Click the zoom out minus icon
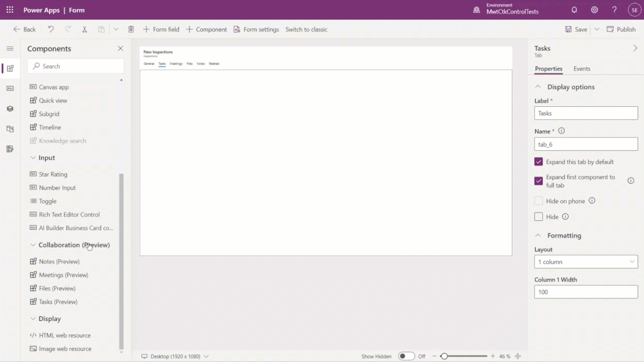644x362 pixels. 434,356
